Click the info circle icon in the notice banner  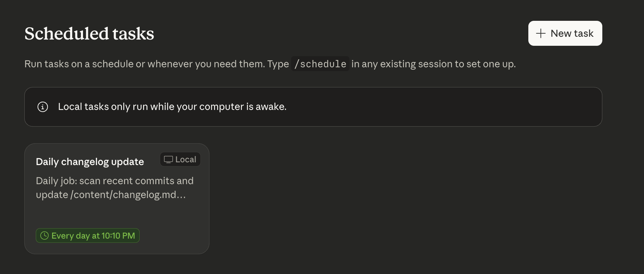pos(42,107)
